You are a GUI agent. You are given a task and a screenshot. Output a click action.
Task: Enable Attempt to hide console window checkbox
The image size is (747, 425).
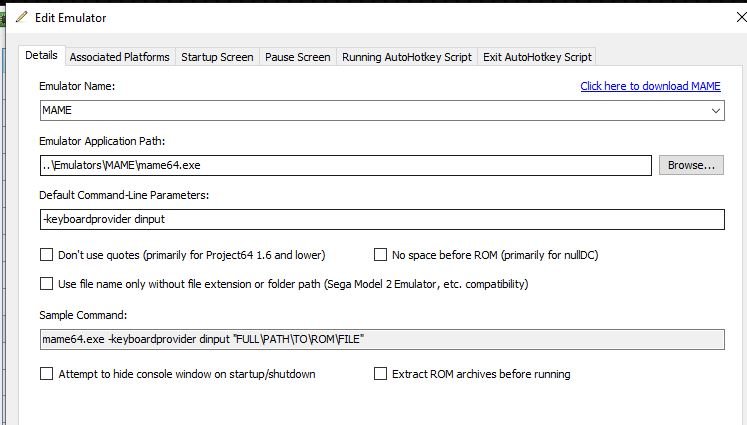(46, 374)
